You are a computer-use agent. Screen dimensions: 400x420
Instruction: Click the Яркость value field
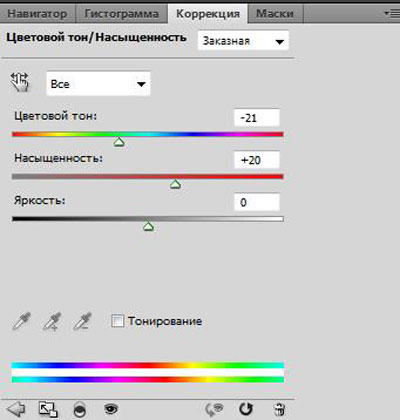coord(256,202)
